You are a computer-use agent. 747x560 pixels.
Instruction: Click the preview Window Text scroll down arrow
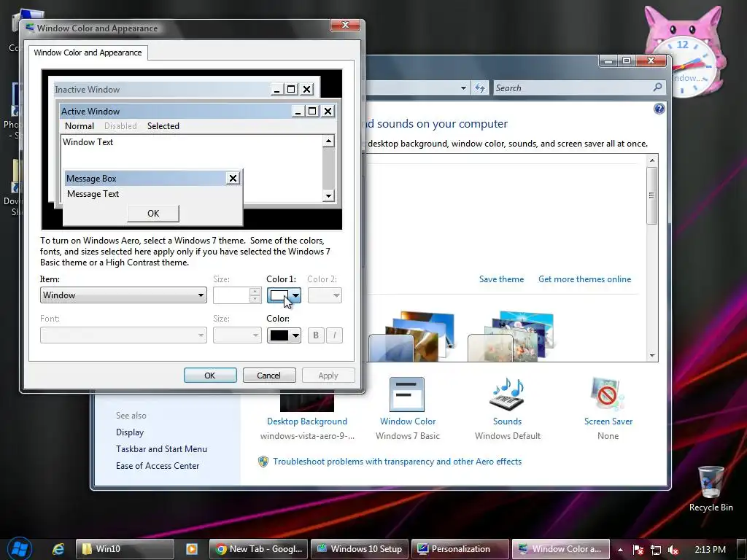coord(328,195)
